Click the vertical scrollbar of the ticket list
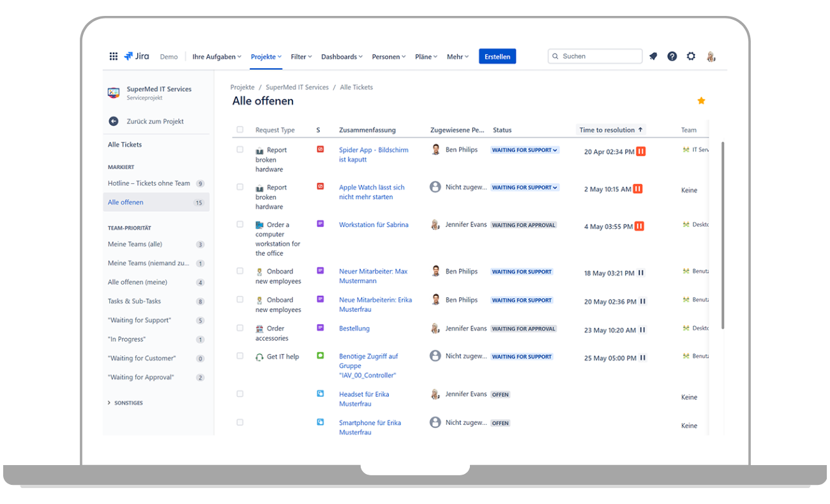 [723, 235]
